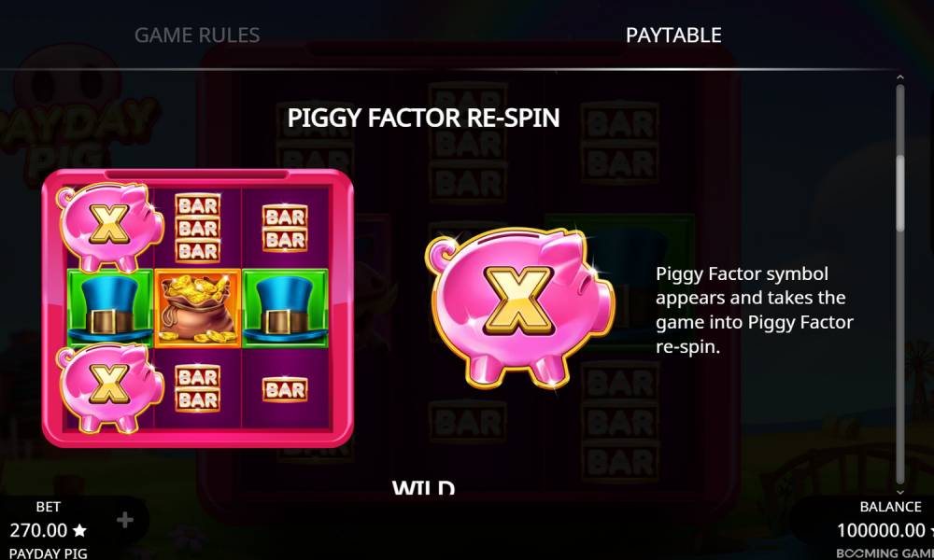
Task: Click the single BAR symbol in bottom row
Action: tap(285, 390)
